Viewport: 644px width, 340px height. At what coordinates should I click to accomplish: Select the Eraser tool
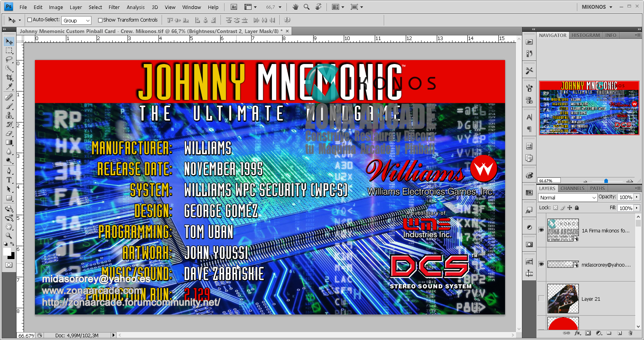(x=9, y=133)
